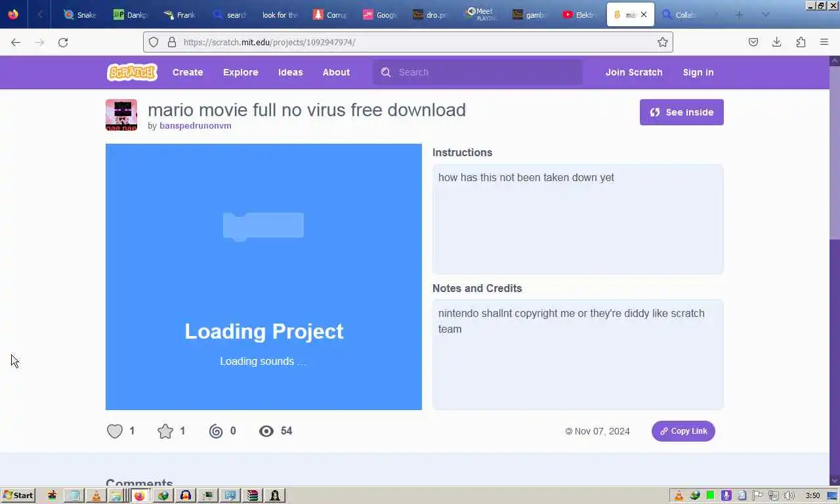Switch to the Dankpr tab
840x504 pixels.
point(131,14)
